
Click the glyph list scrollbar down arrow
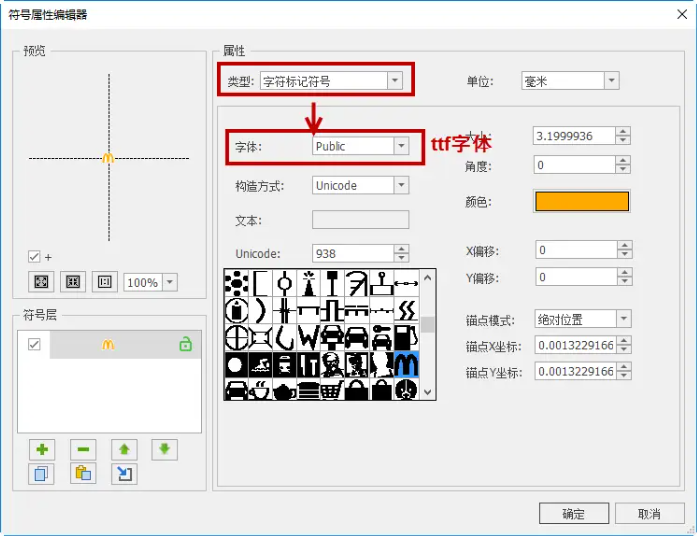[x=427, y=392]
